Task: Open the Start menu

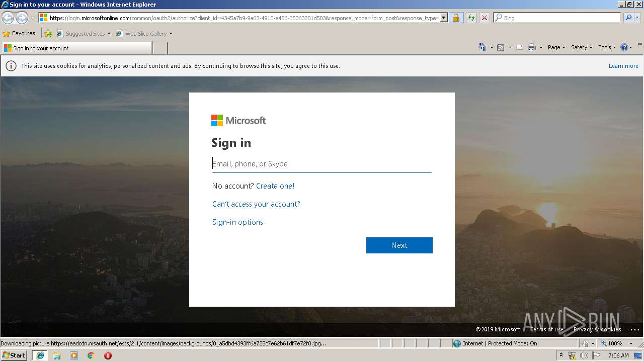Action: (x=14, y=355)
